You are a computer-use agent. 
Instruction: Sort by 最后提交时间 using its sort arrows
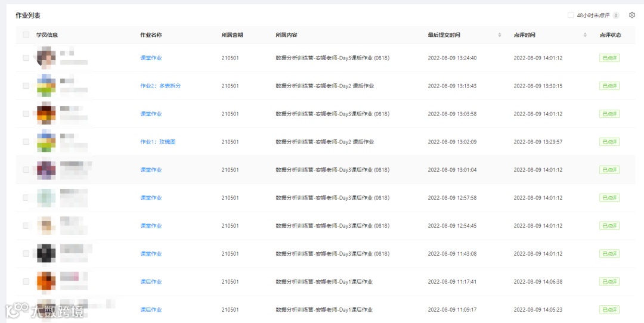(x=500, y=35)
